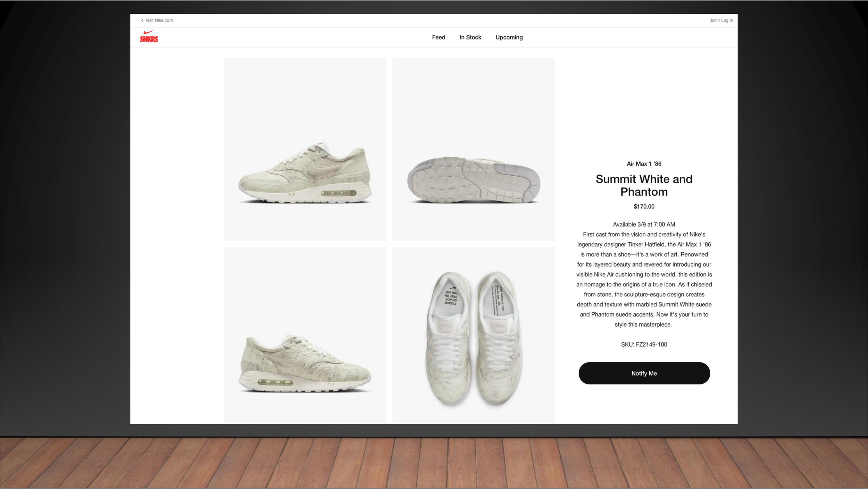This screenshot has width=868, height=489.
Task: Click the Summit White and Phantom title
Action: pyautogui.click(x=644, y=185)
